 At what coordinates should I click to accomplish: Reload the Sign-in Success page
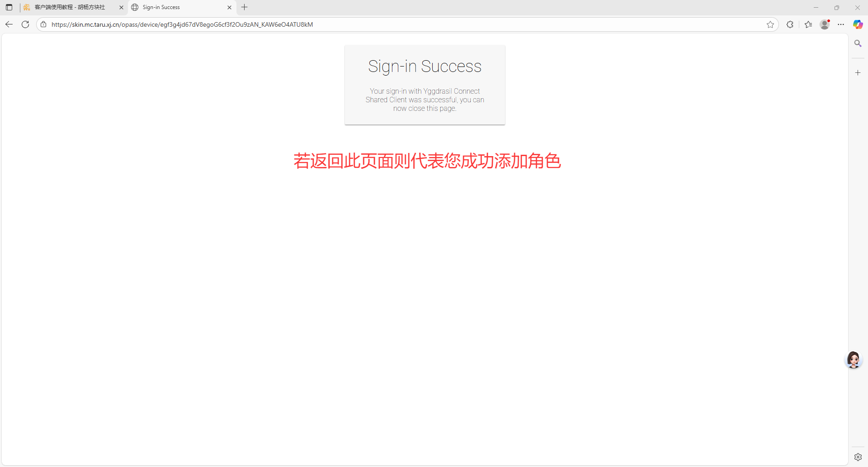point(25,24)
